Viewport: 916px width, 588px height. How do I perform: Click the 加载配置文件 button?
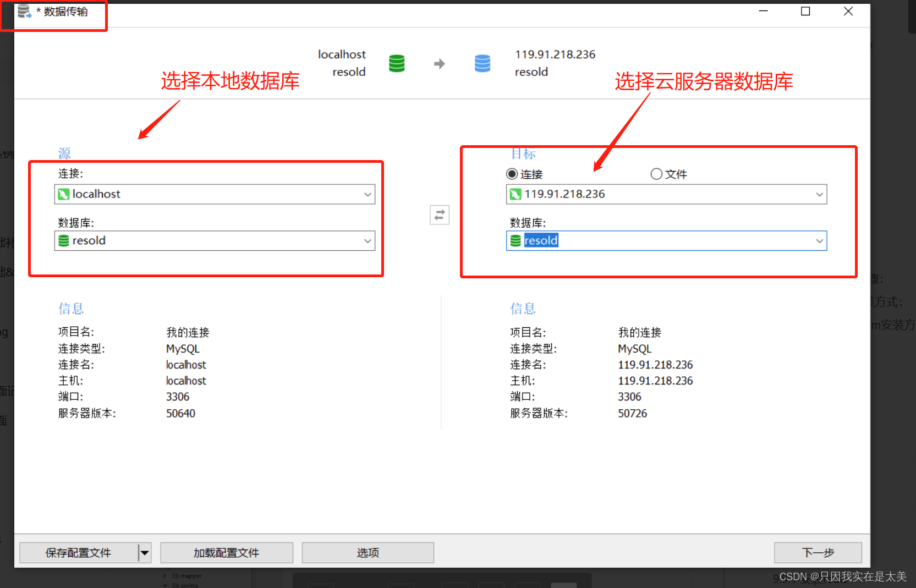(227, 553)
